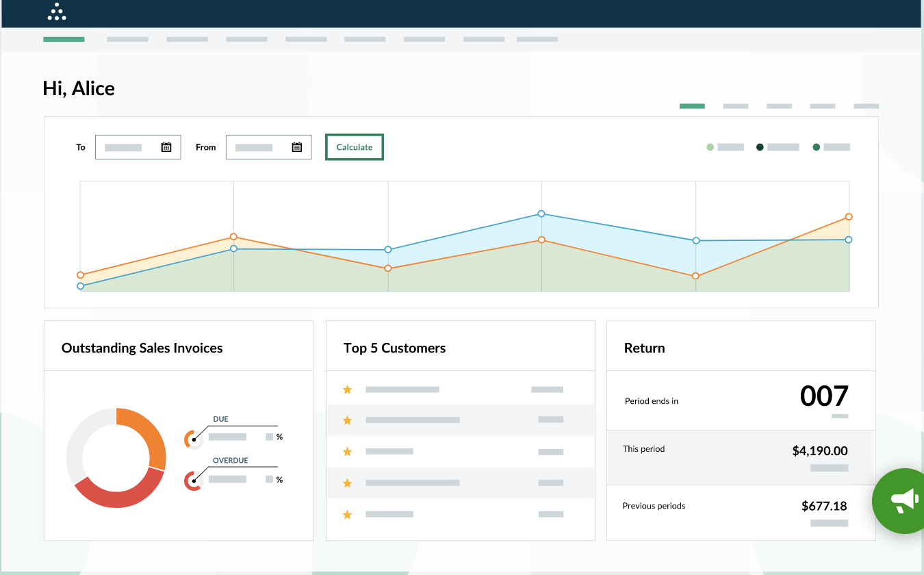
Task: Focus the From date input field
Action: coord(269,147)
